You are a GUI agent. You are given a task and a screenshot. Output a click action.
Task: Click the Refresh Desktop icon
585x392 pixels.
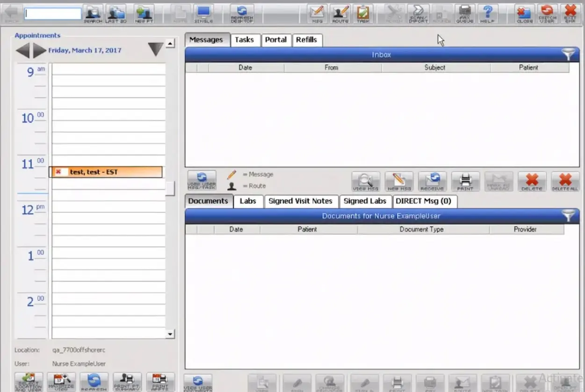point(242,14)
